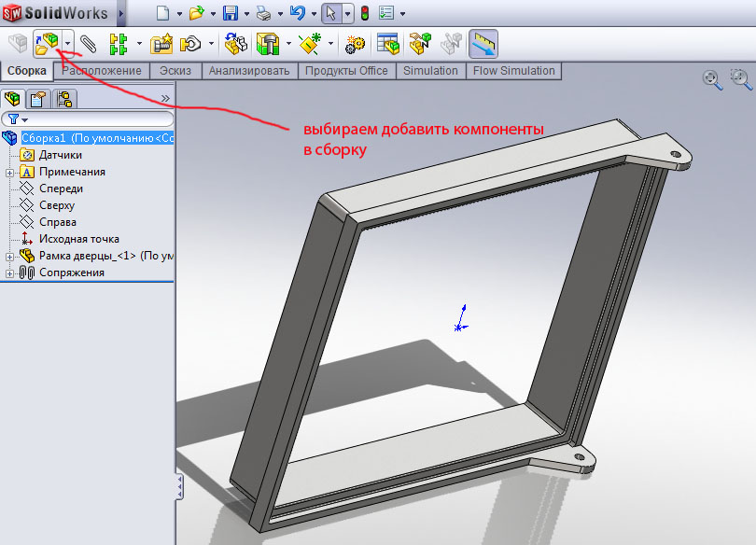The image size is (756, 545).
Task: Expand the Рамка дверцы component node
Action: click(10, 257)
